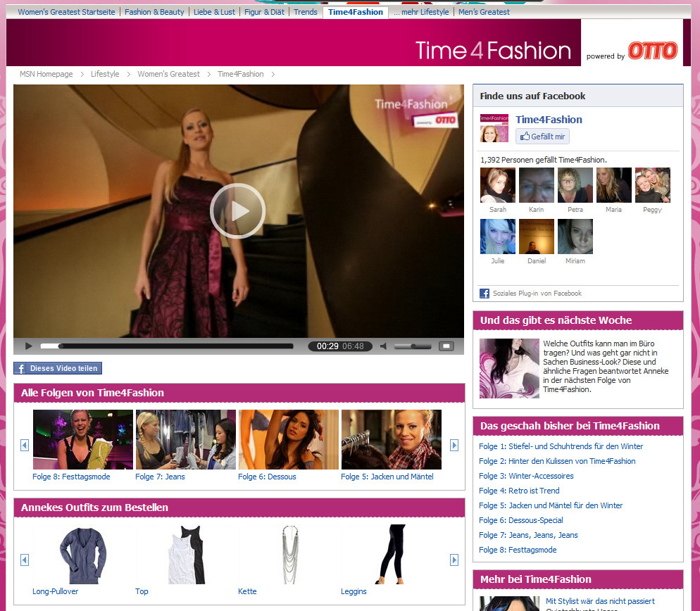
Task: Open Karin's Facebook profile picture
Action: click(537, 185)
